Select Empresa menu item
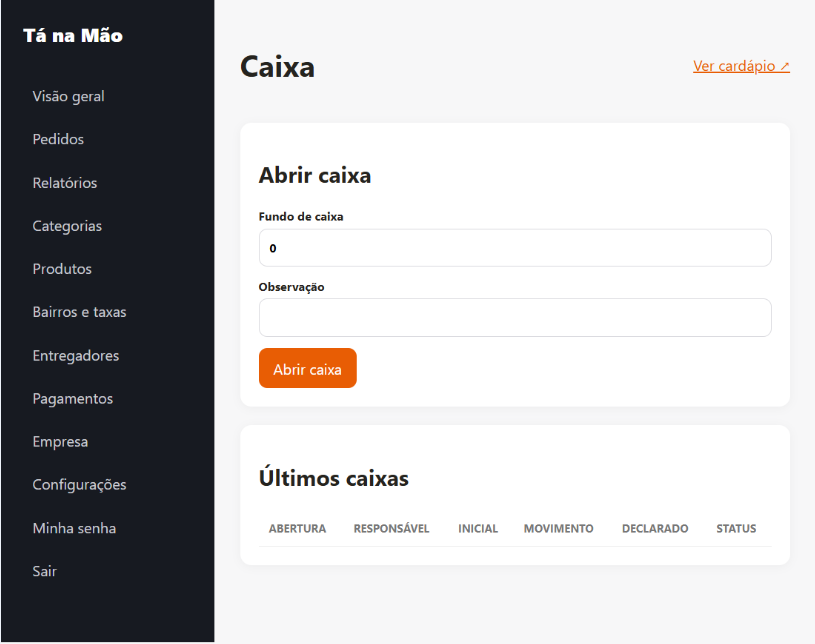 click(60, 442)
